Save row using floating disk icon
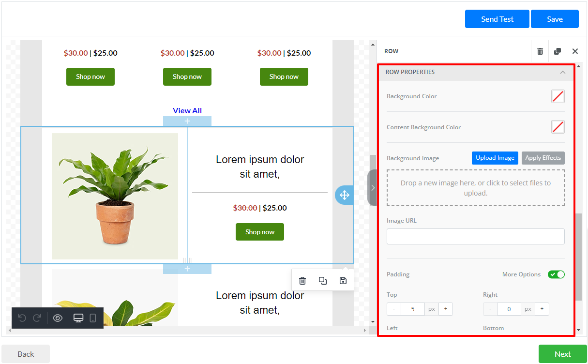Viewport: 588px width, 364px height. tap(343, 281)
